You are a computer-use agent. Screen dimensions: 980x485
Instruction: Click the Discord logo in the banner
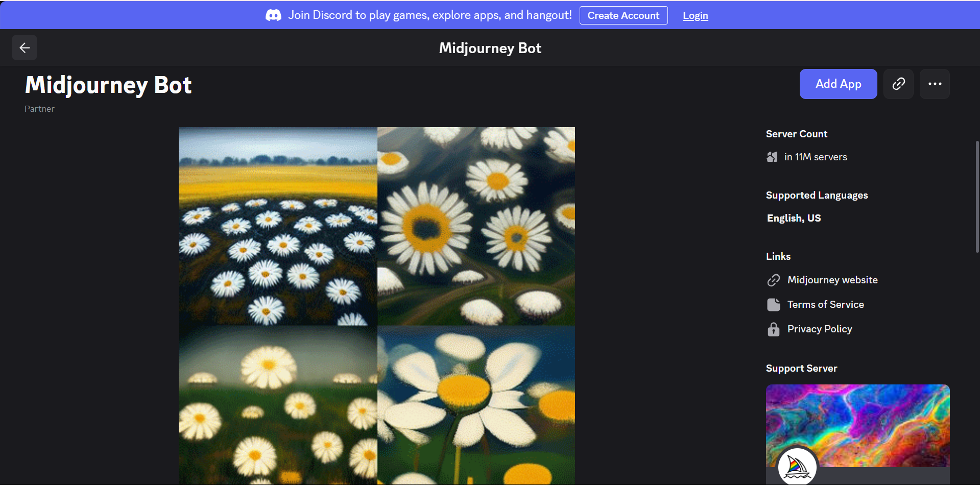point(273,15)
